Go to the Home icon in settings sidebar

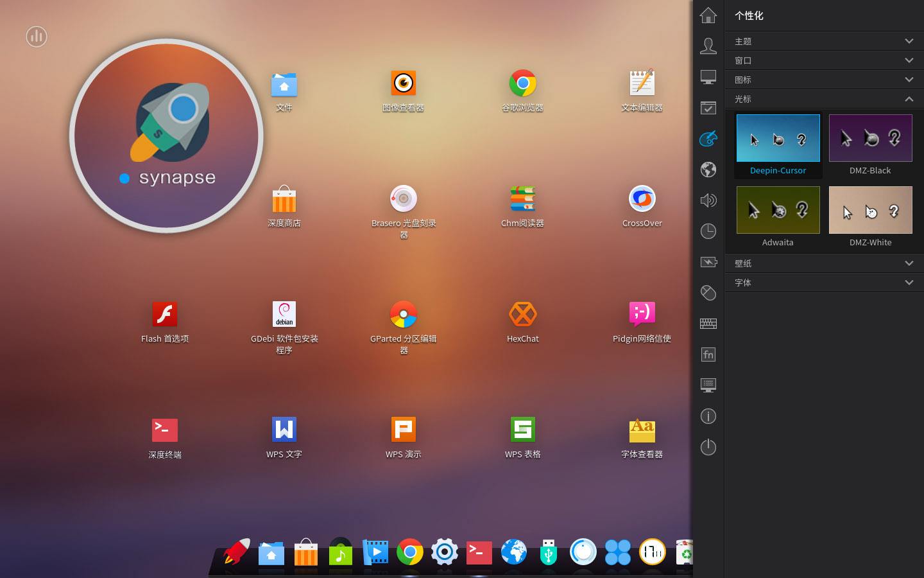(708, 15)
